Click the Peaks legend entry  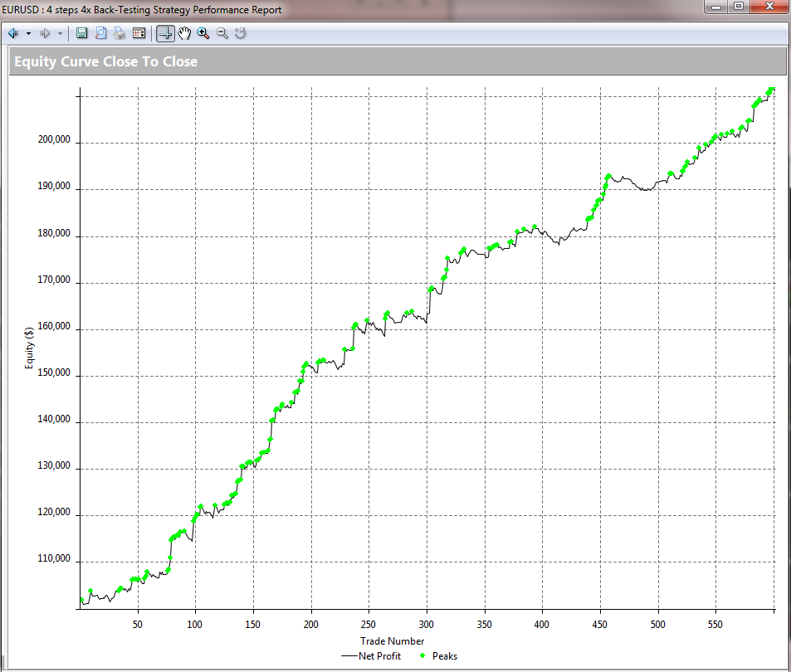pos(445,656)
